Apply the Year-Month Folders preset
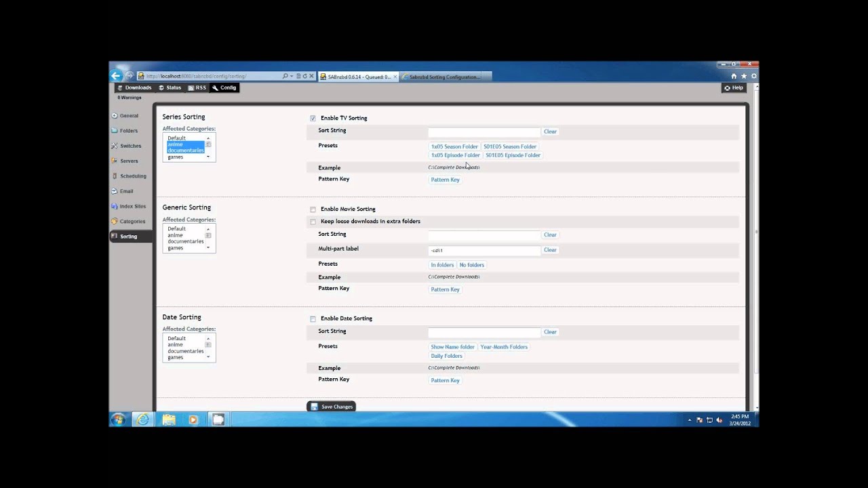The width and height of the screenshot is (868, 488). tap(504, 347)
